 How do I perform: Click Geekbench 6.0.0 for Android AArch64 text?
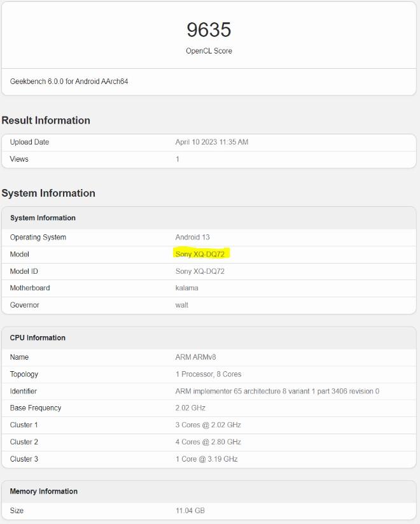(x=69, y=81)
